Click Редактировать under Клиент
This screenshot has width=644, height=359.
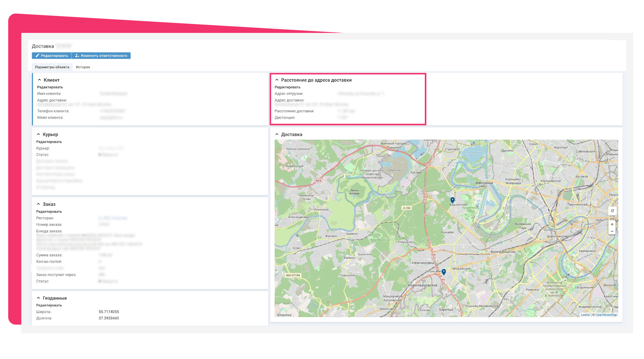tap(50, 87)
